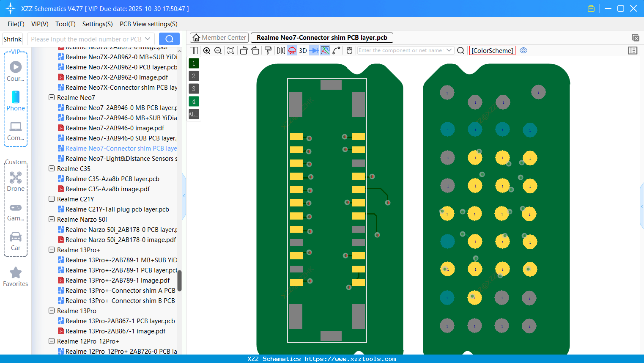The width and height of the screenshot is (644, 363).
Task: Select the Realme Neo7-Connector shim PCB layer.pcb tab
Action: (x=322, y=38)
